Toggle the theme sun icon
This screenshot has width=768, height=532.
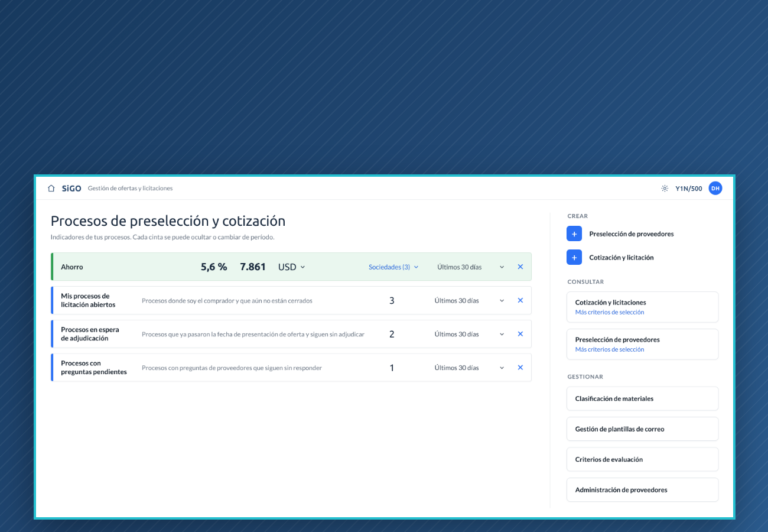[664, 189]
